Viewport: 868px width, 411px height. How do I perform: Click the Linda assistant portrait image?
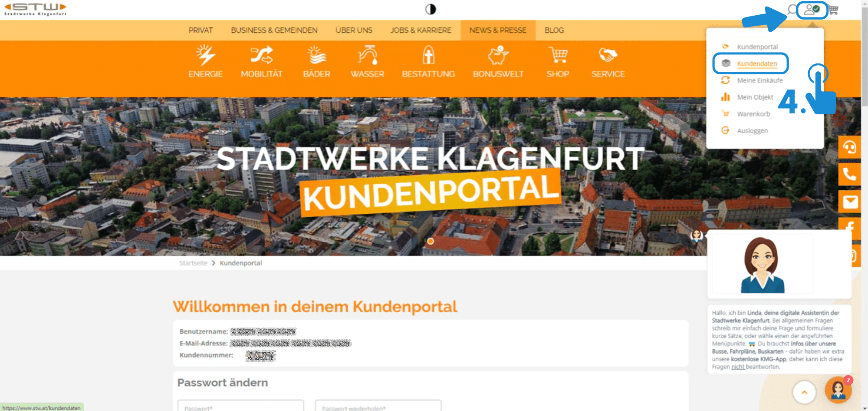(x=763, y=265)
